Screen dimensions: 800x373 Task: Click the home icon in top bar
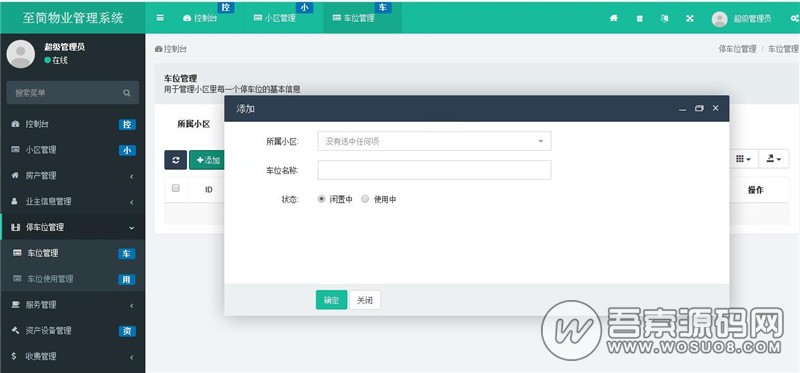614,18
